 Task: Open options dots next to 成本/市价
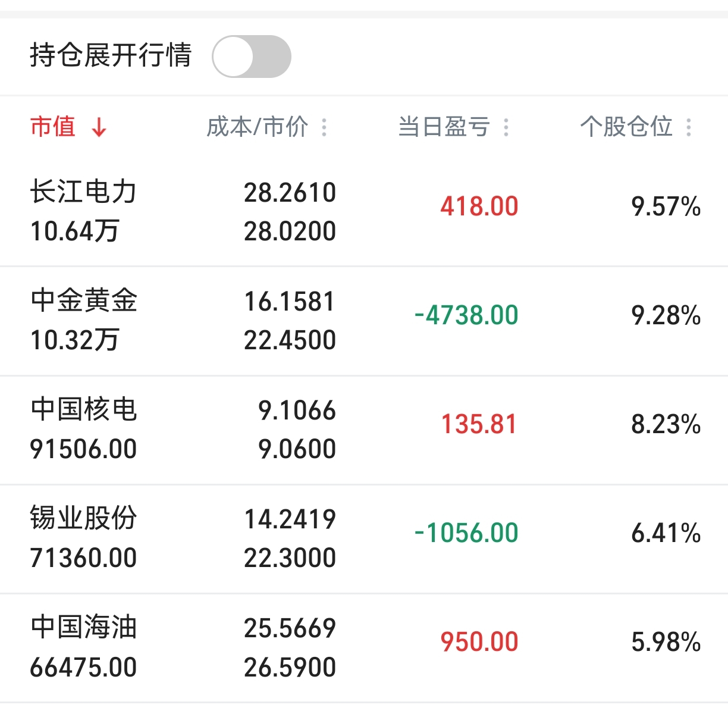pyautogui.click(x=324, y=127)
